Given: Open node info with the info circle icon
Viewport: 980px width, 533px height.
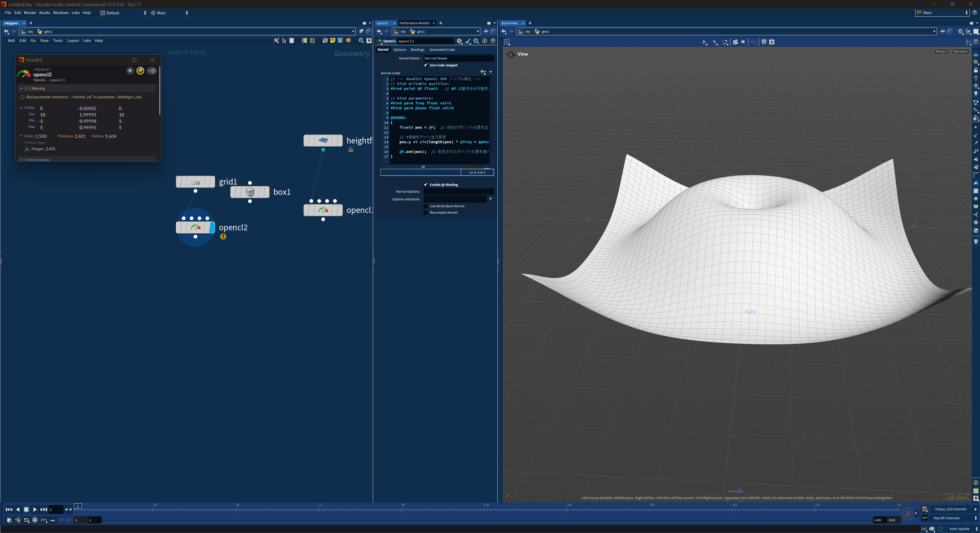Looking at the screenshot, I should point(484,41).
